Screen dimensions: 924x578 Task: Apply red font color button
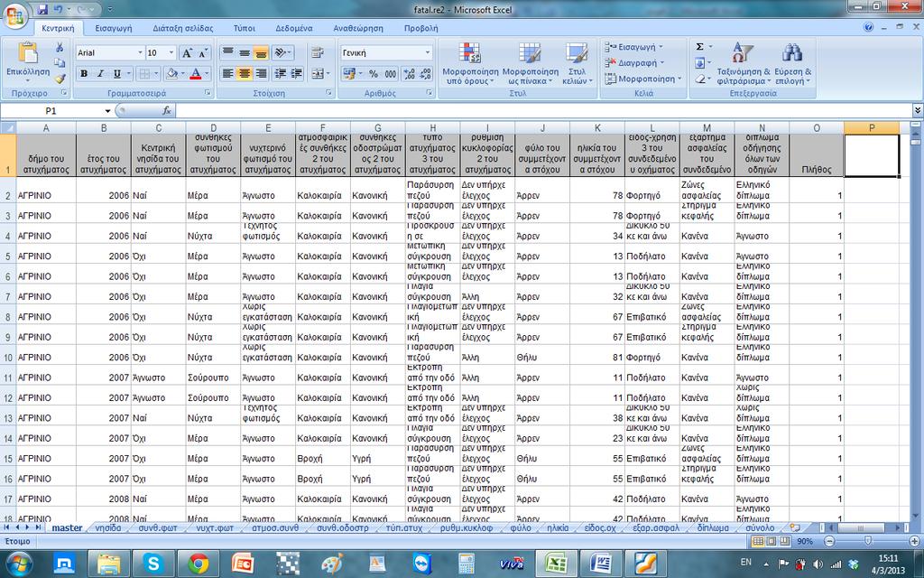196,74
